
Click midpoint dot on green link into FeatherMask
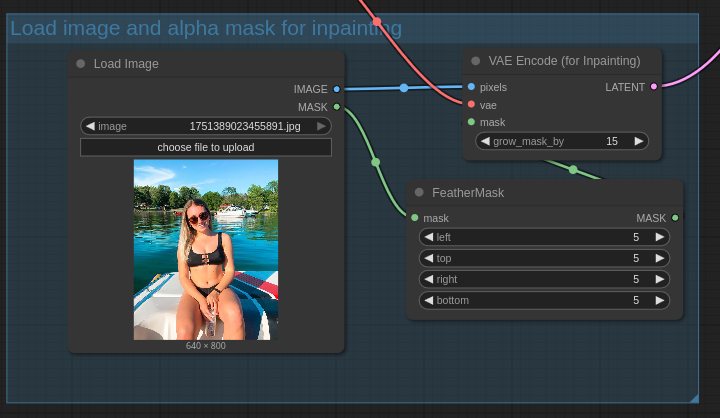[x=376, y=162]
